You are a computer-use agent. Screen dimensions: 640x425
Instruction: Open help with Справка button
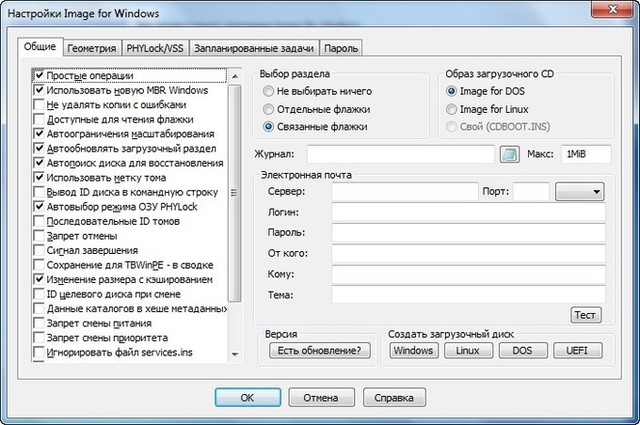point(394,397)
